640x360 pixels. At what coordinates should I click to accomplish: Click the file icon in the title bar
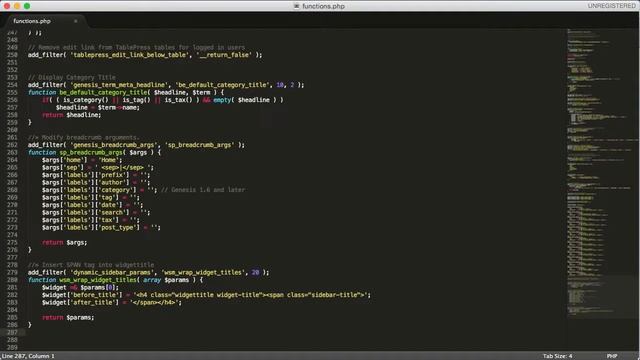(296, 6)
